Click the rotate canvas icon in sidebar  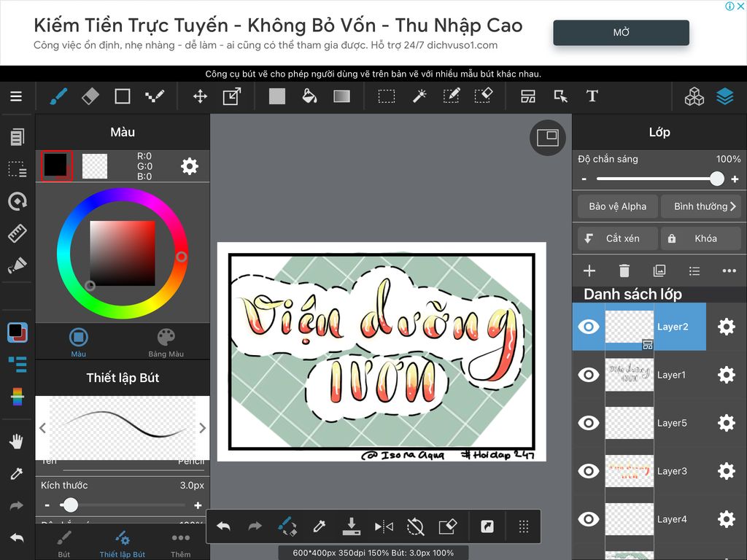coord(18,201)
